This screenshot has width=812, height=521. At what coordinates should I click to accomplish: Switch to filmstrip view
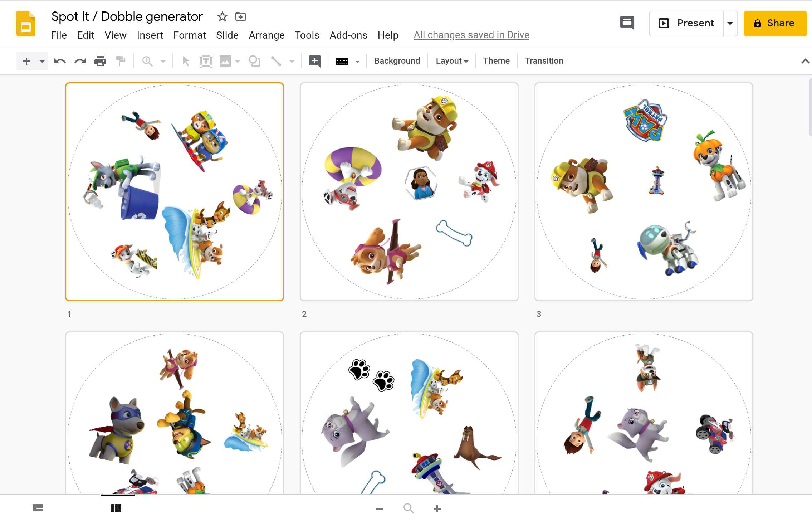pos(38,508)
